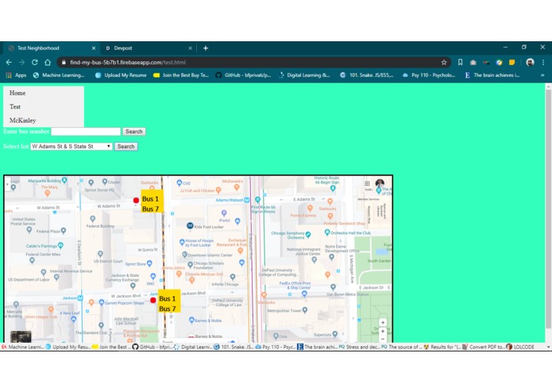Close the Test Neighborhood tab

click(x=94, y=48)
